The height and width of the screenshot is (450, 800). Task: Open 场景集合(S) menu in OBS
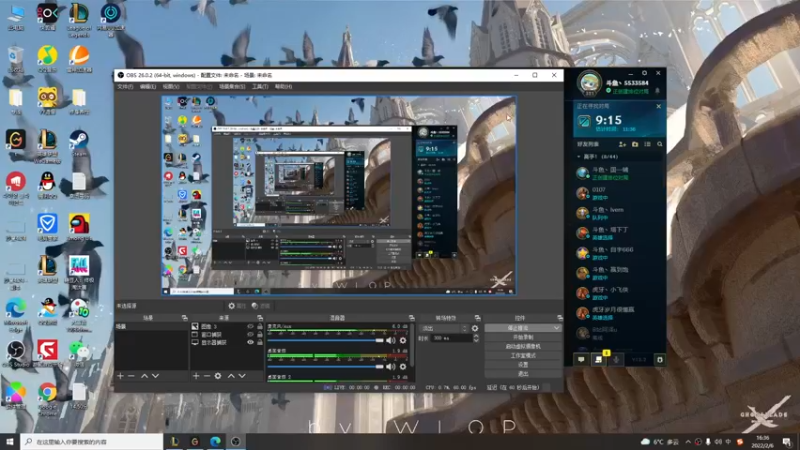coord(232,87)
